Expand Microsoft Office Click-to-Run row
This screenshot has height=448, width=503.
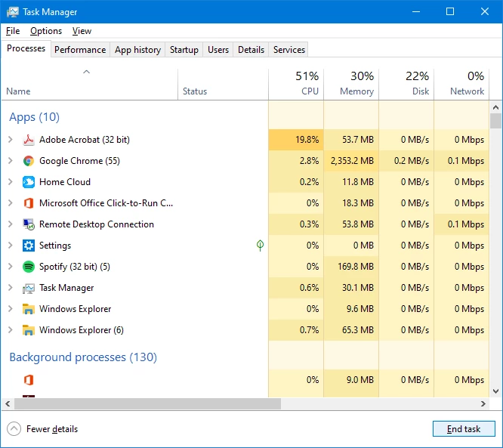(11, 203)
